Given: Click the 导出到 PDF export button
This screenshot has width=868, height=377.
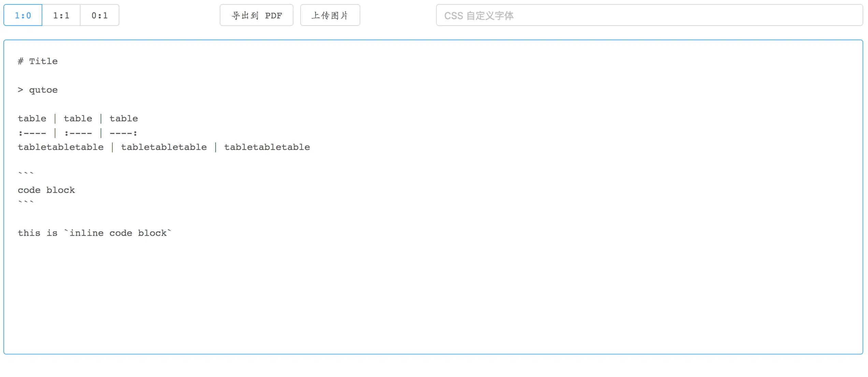Looking at the screenshot, I should (256, 15).
